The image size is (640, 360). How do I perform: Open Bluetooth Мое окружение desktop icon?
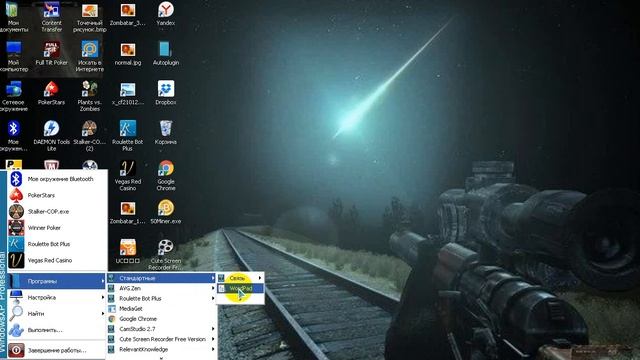[x=13, y=136]
